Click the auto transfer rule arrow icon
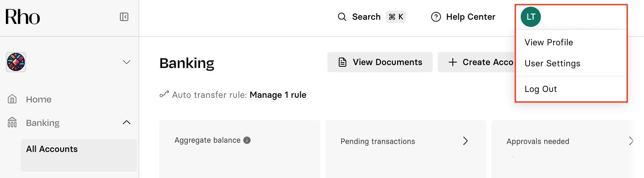Image resolution: width=644 pixels, height=178 pixels. 164,94
